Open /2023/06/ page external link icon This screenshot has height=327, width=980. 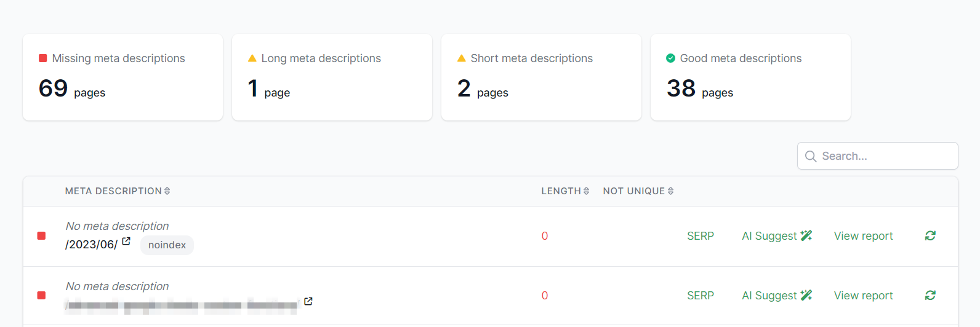point(126,242)
